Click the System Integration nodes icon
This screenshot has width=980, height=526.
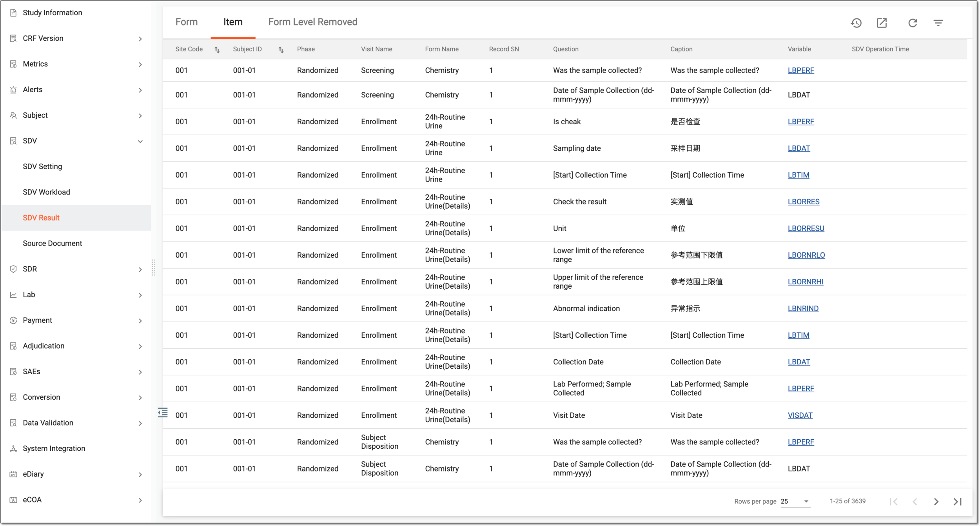pyautogui.click(x=13, y=448)
